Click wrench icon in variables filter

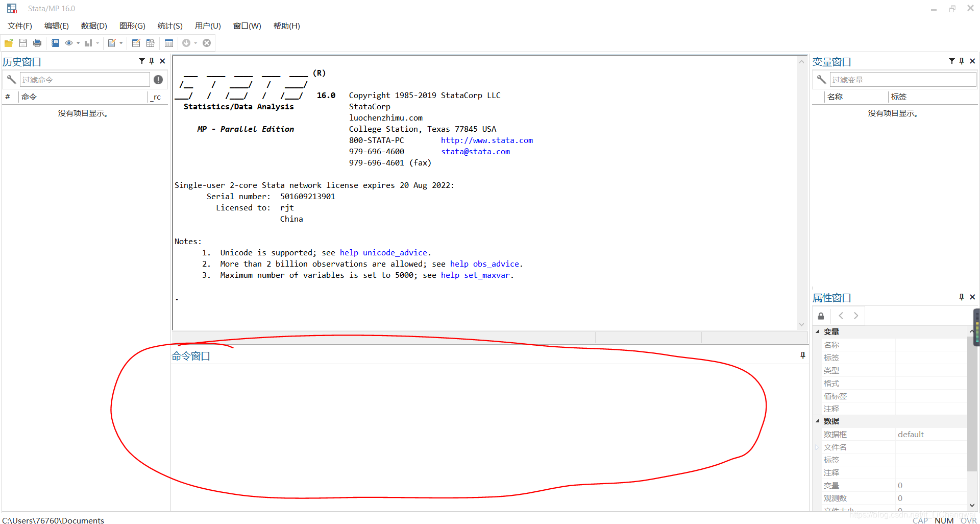coord(821,79)
